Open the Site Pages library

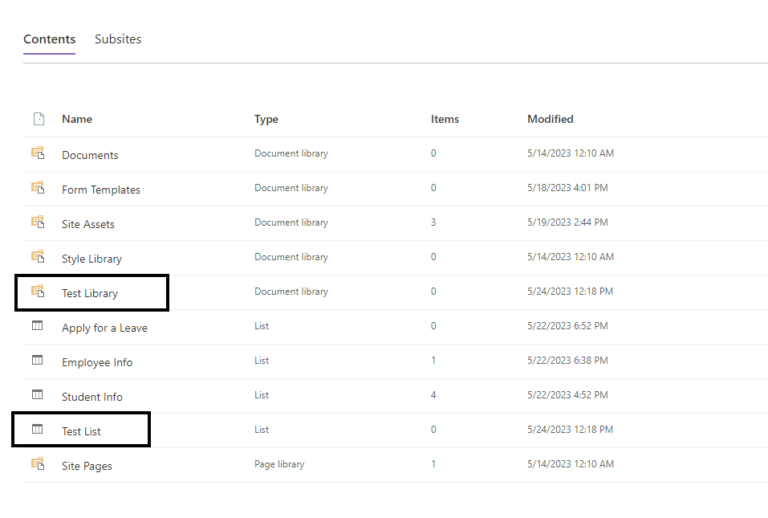point(87,466)
